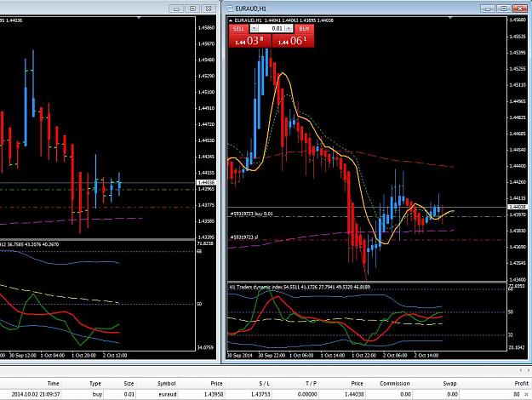
Task: Sort orders by the Type column header
Action: [95, 383]
